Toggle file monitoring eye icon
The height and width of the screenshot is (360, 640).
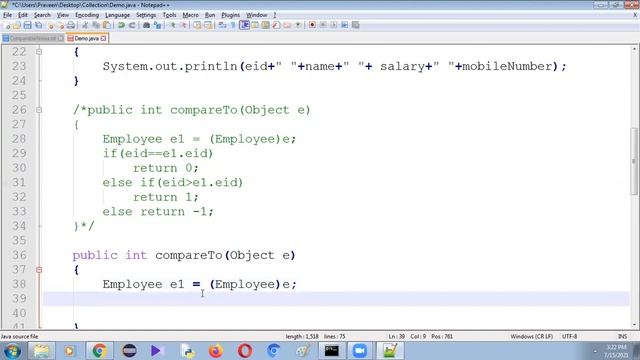point(298,25)
